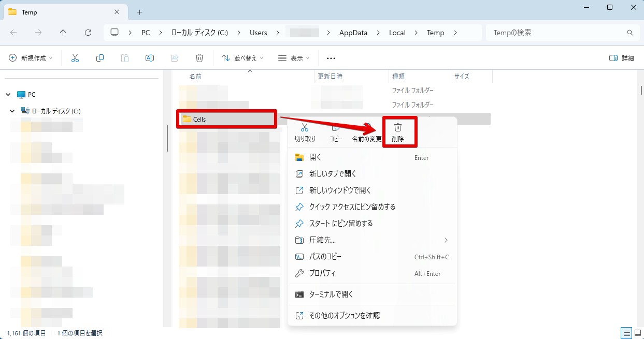The width and height of the screenshot is (644, 339).
Task: Click Users in the breadcrumb path
Action: coord(258,32)
